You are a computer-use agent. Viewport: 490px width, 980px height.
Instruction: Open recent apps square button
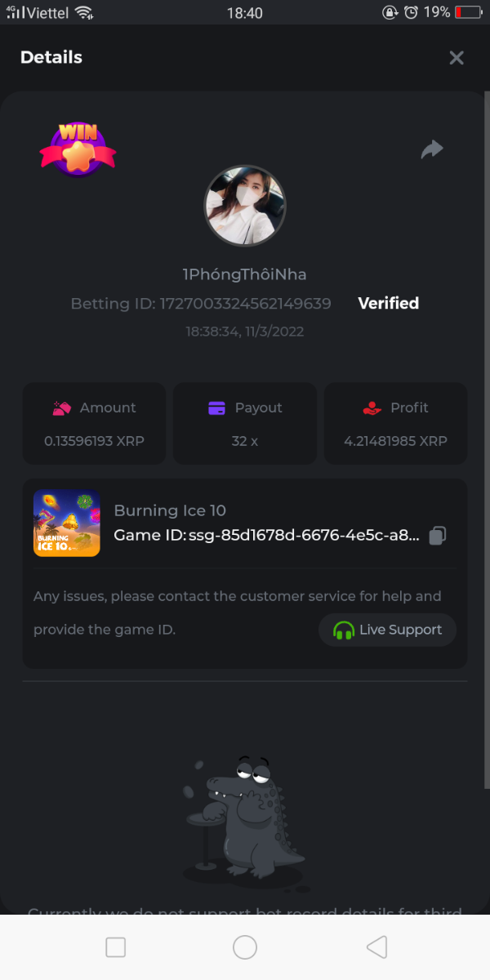click(x=116, y=947)
